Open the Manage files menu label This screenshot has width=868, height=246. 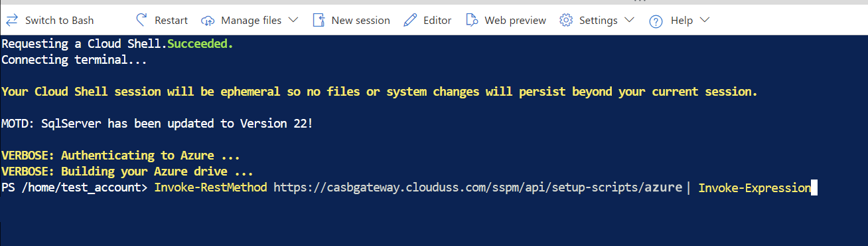(252, 20)
